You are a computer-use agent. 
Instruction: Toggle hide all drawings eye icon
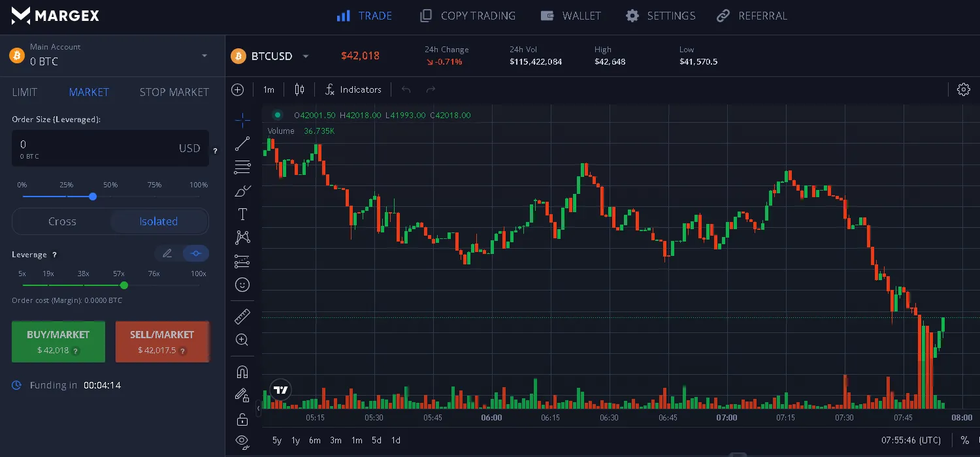point(242,442)
